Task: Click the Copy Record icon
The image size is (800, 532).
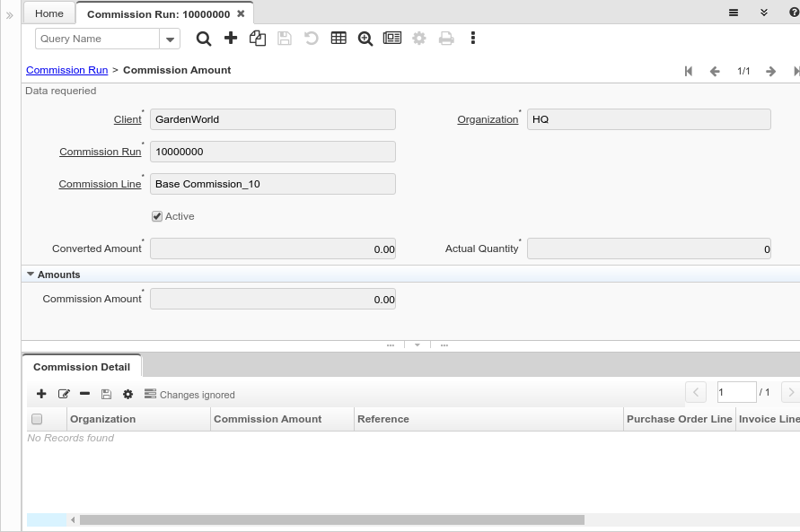Action: [x=258, y=39]
